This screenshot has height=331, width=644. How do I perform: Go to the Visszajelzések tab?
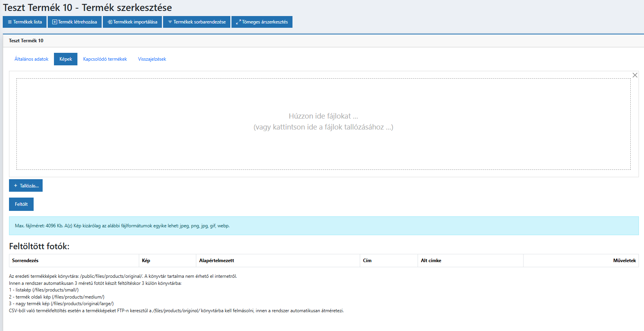(152, 59)
